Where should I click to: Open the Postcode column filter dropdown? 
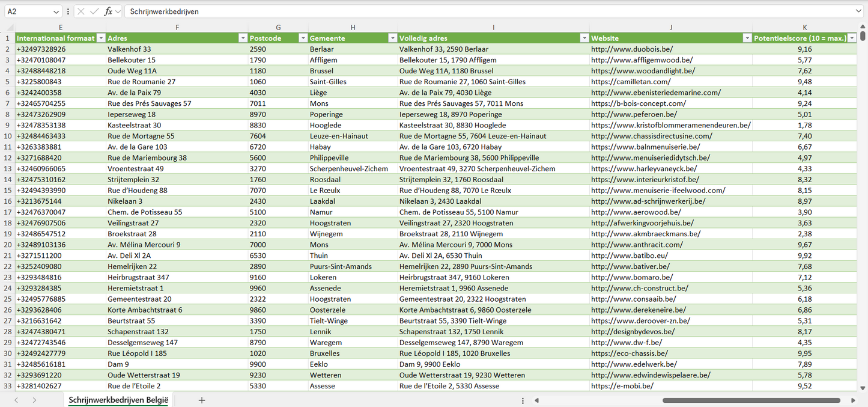[x=303, y=38]
